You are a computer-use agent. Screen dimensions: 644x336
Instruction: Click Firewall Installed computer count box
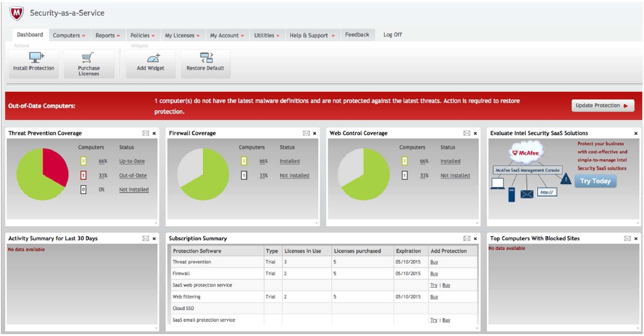coord(244,161)
